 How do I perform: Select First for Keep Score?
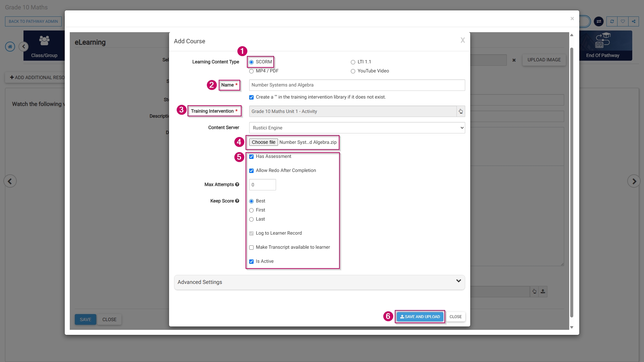[x=251, y=210]
